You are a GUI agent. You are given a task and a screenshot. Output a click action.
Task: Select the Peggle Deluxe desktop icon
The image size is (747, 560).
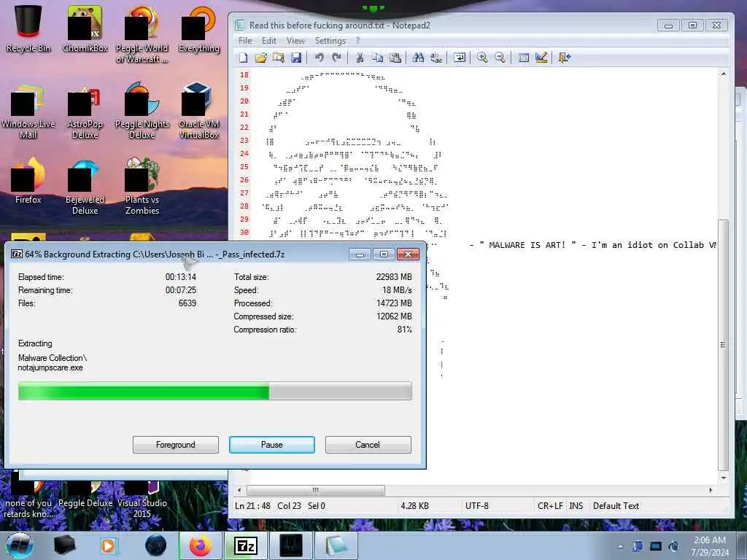tap(85, 494)
